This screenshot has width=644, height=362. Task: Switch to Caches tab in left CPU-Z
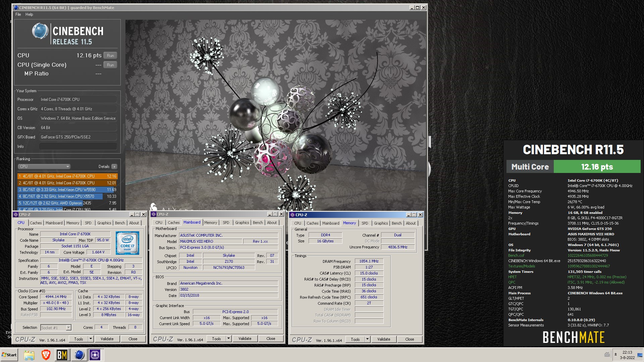point(36,223)
